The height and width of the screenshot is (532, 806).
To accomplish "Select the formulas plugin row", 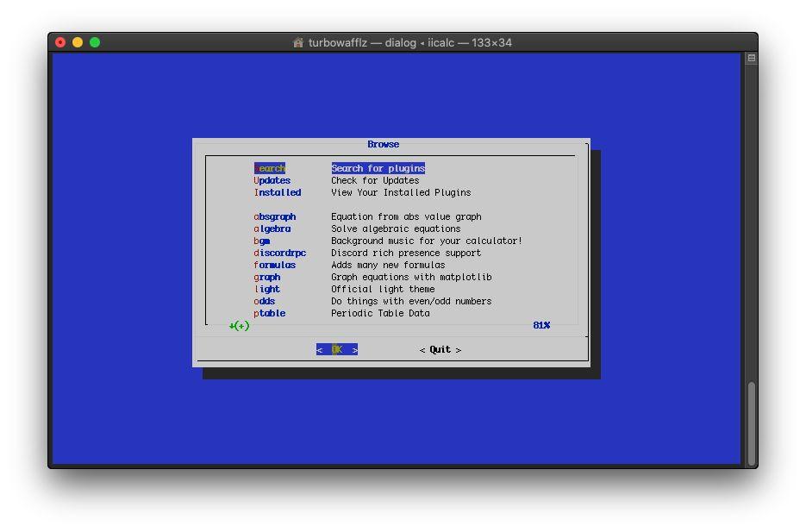I will [x=275, y=265].
